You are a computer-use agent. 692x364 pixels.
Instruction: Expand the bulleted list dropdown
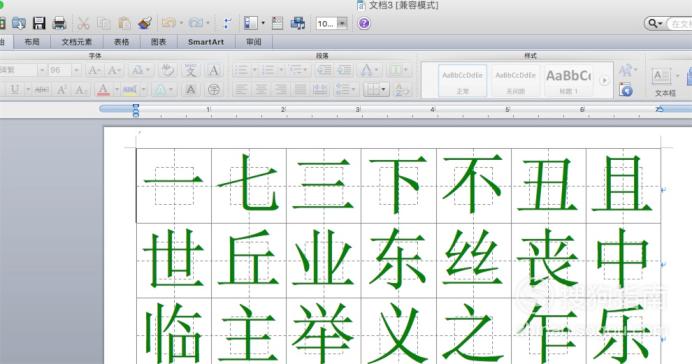254,70
